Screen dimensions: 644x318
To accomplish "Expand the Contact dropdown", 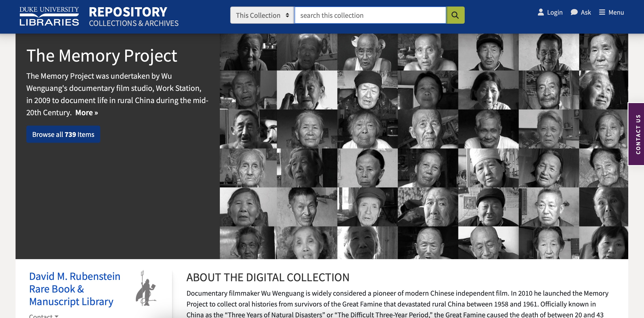I will (44, 316).
